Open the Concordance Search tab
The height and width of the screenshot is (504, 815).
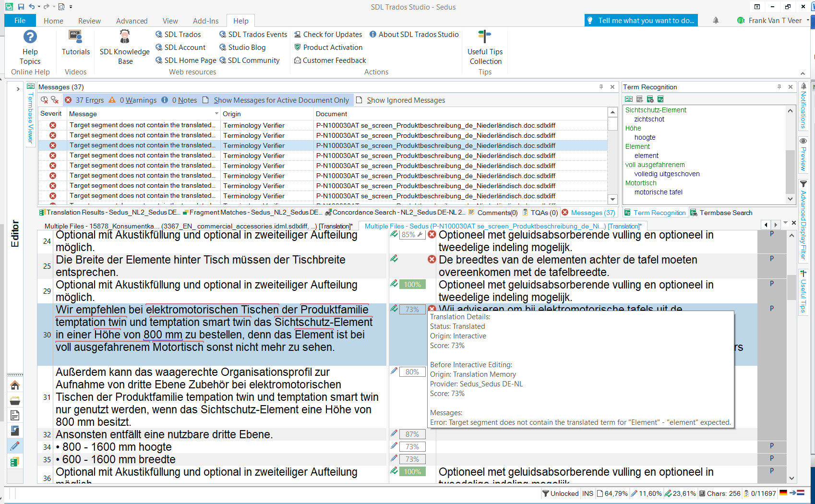(x=395, y=212)
